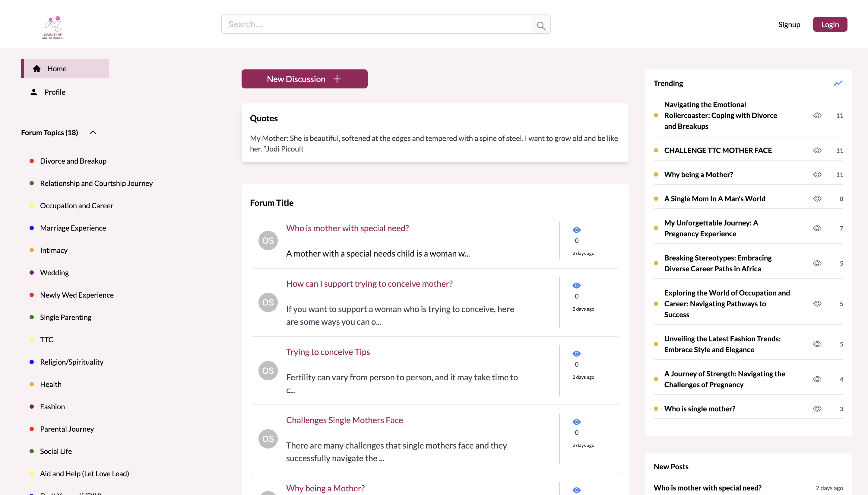Click eye icon beside A Single Mom In A Man's World
Screen dimensions: 868x495
pyautogui.click(x=817, y=199)
